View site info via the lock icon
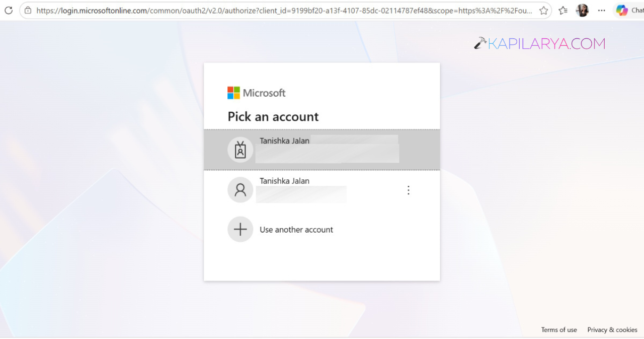 [28, 10]
